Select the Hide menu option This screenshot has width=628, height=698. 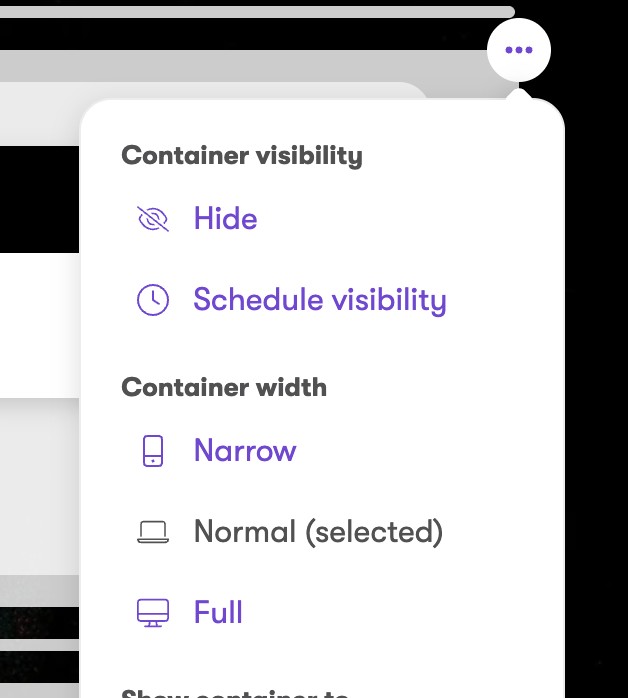225,219
